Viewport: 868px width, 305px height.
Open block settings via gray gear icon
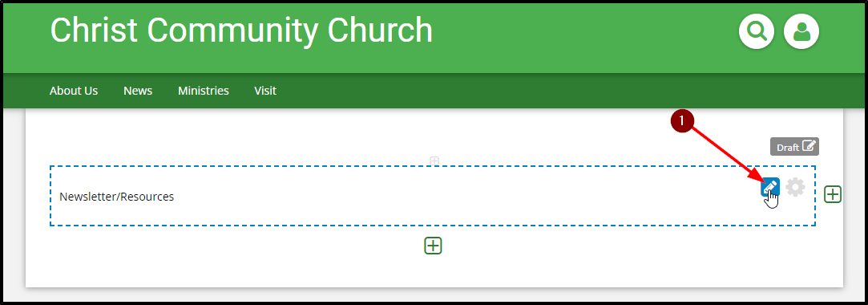796,188
